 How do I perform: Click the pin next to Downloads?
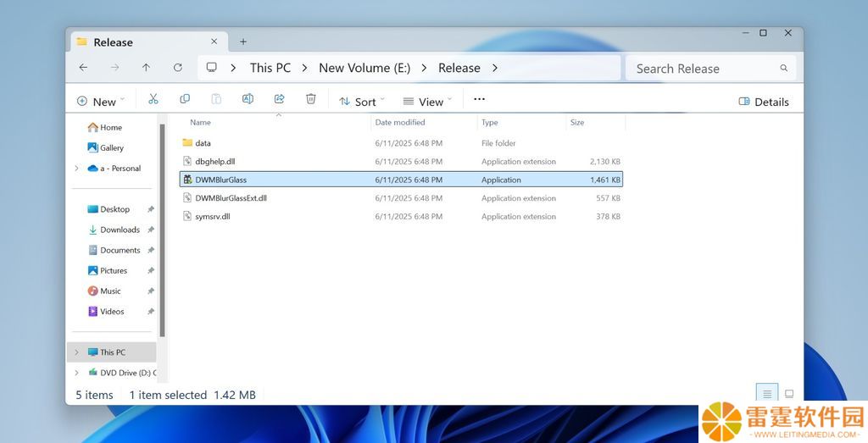click(150, 230)
